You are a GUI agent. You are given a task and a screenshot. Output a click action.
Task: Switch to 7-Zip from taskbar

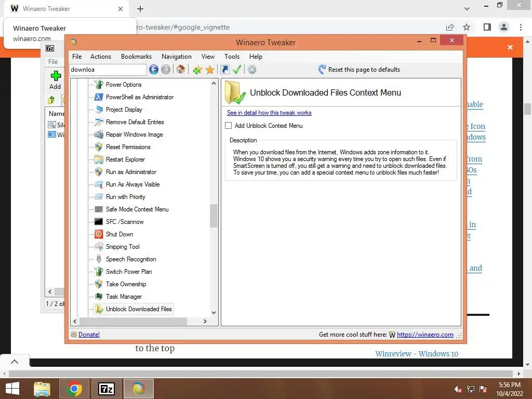pyautogui.click(x=106, y=389)
